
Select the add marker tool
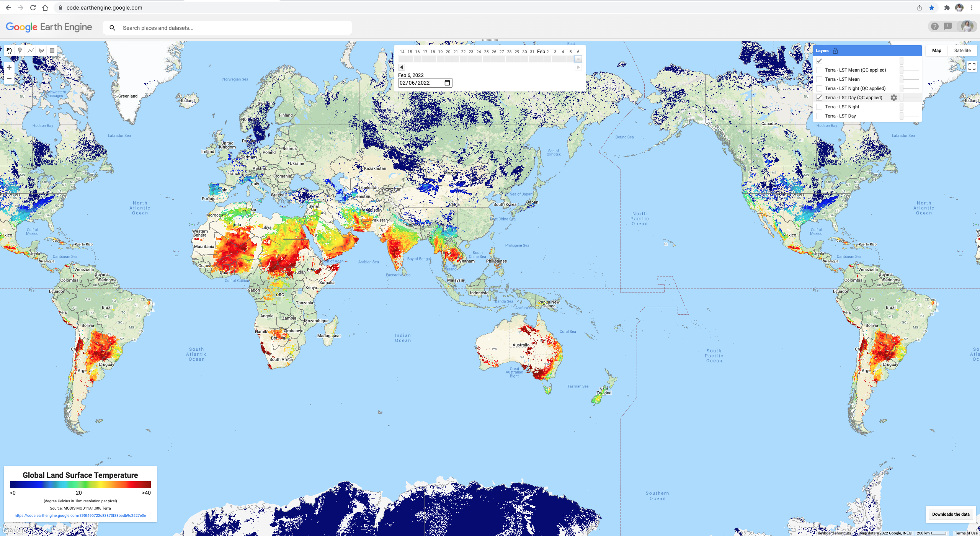coord(20,51)
